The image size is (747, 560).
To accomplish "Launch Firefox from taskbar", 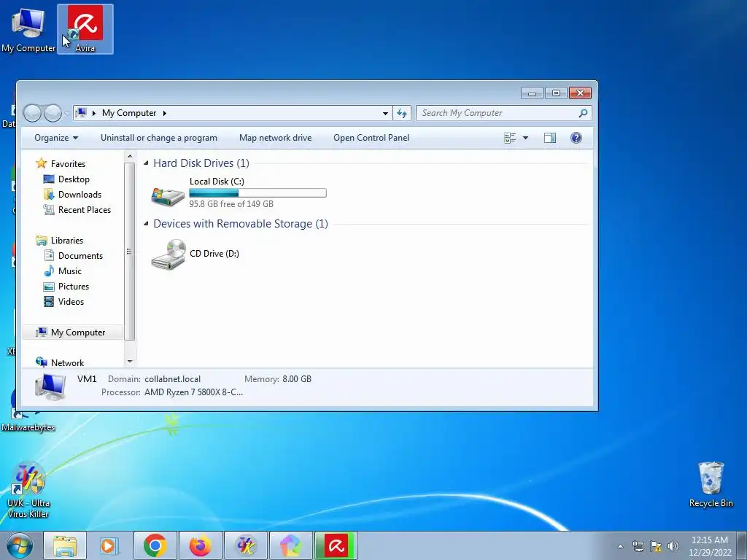I will pos(200,545).
